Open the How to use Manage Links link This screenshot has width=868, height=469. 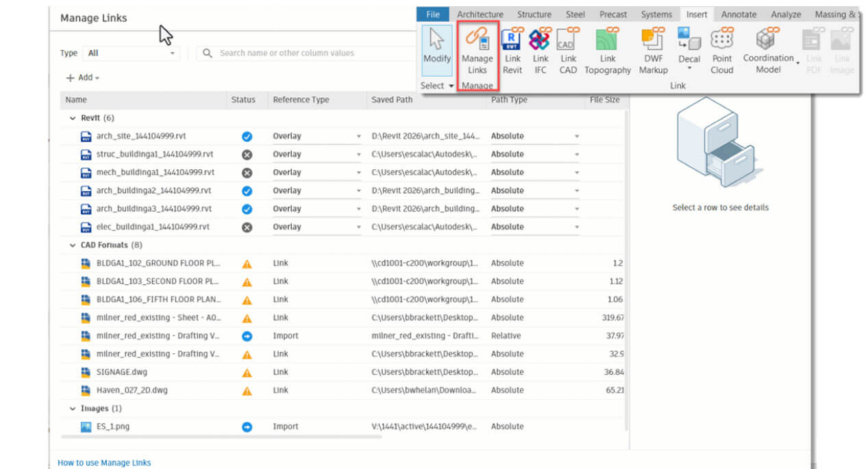tap(104, 463)
